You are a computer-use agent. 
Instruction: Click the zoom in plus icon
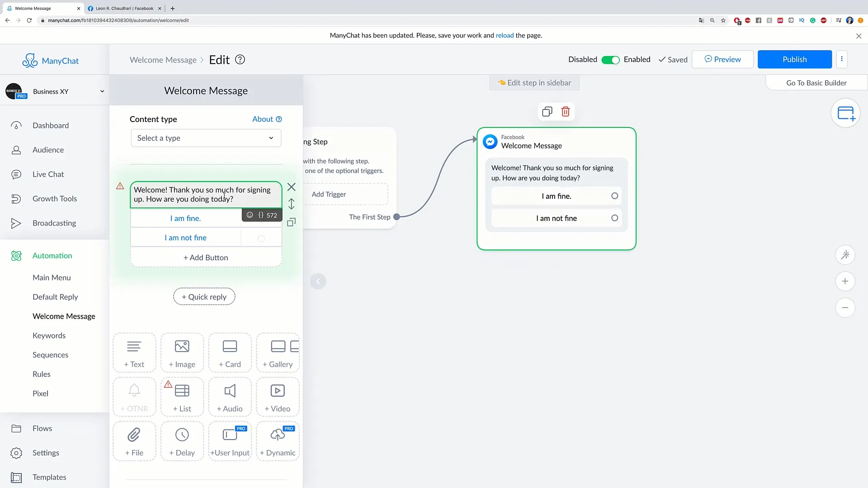coord(846,281)
